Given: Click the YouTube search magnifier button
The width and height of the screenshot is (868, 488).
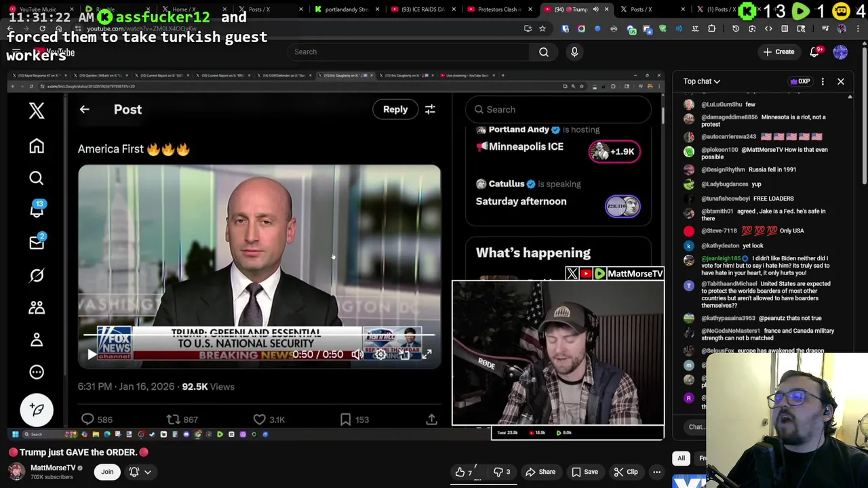Looking at the screenshot, I should tap(544, 52).
